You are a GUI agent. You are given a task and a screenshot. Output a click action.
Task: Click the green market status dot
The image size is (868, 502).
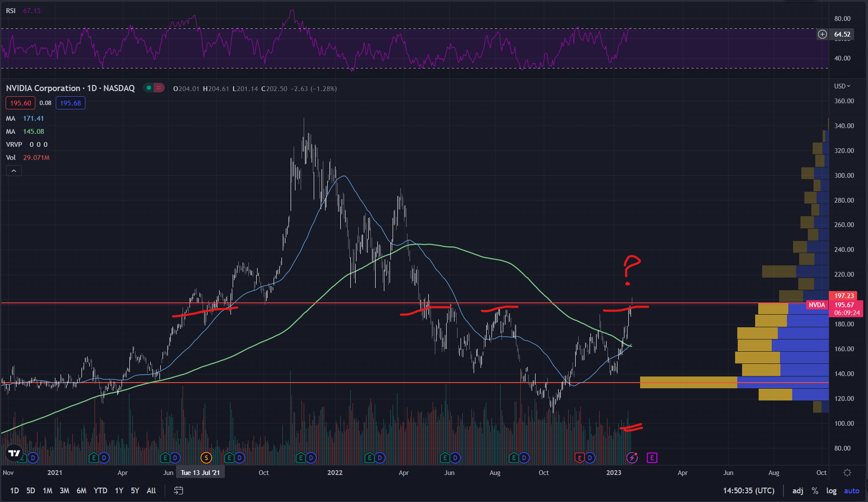pyautogui.click(x=149, y=88)
